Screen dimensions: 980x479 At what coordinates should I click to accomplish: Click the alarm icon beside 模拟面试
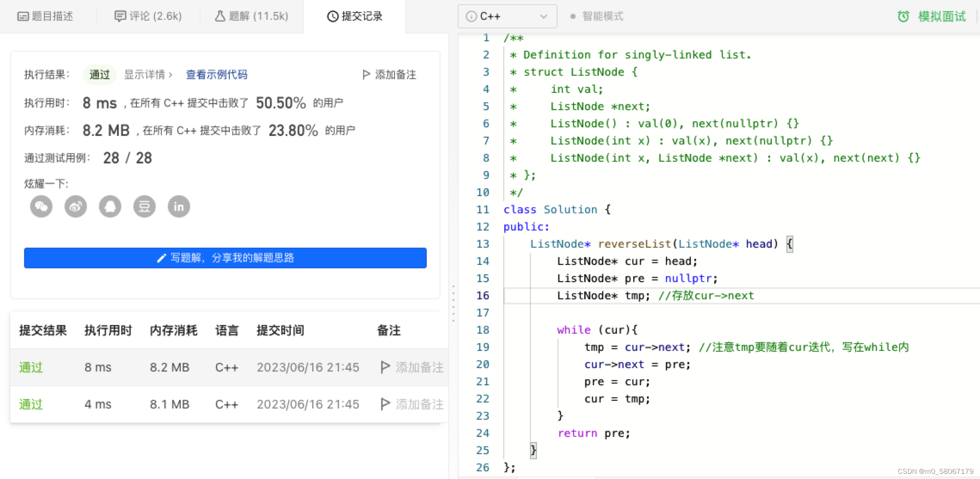pyautogui.click(x=904, y=16)
